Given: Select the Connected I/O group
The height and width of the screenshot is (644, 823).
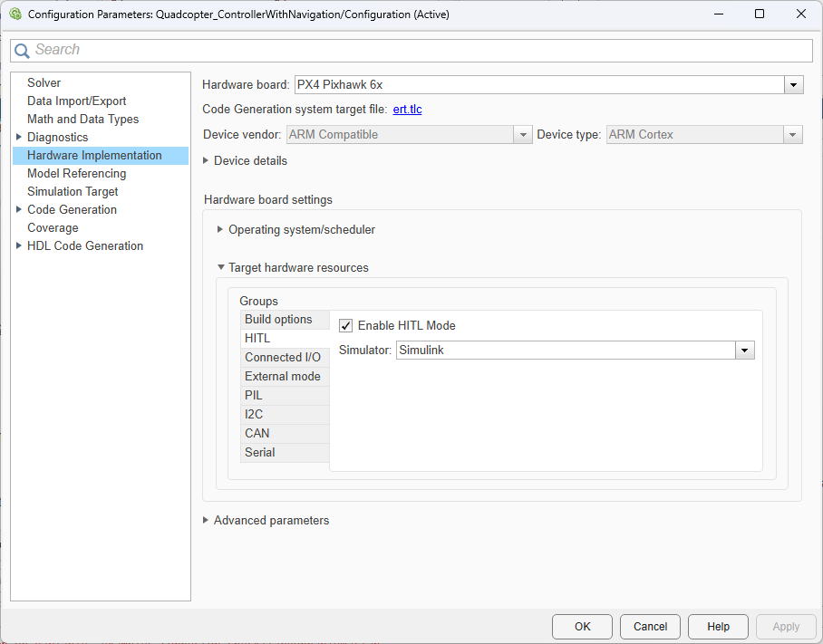Looking at the screenshot, I should pos(285,358).
